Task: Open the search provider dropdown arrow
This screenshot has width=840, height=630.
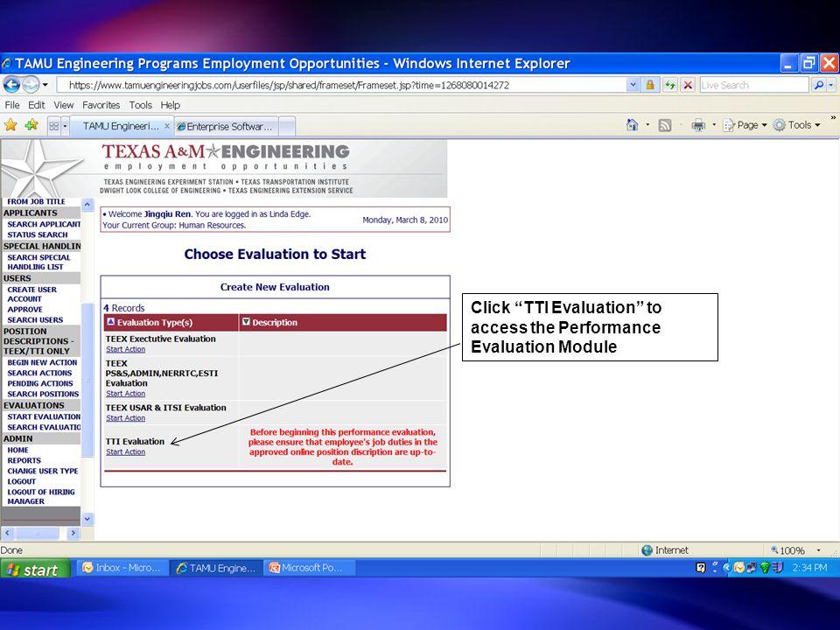Action: pos(831,85)
